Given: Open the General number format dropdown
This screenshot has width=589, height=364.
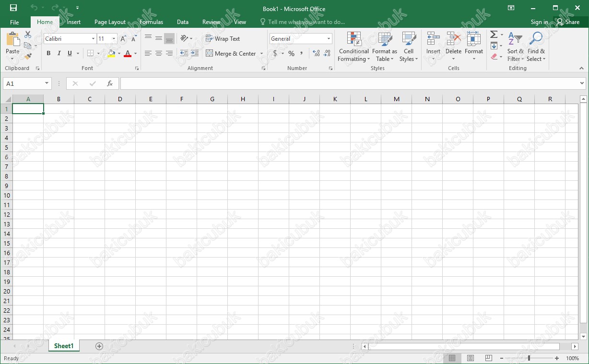Looking at the screenshot, I should click(x=329, y=39).
